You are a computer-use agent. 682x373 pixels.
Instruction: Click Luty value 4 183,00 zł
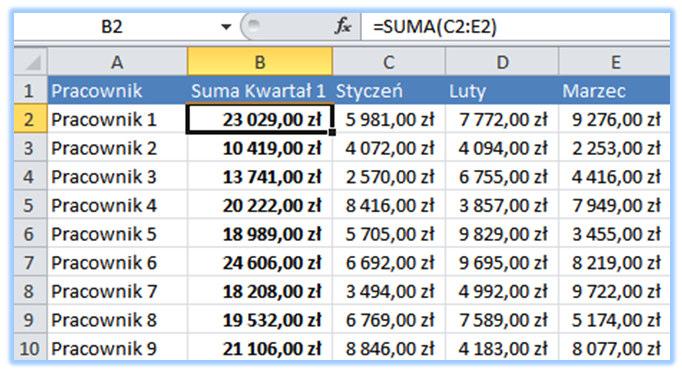pos(502,347)
